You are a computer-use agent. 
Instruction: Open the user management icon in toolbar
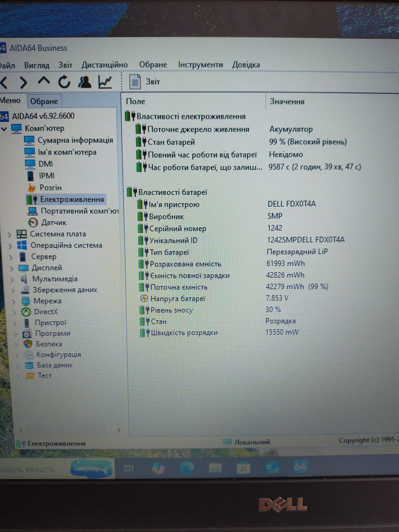[85, 82]
